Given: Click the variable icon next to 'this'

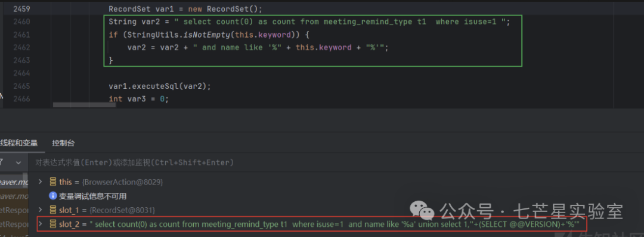Looking at the screenshot, I should [52, 181].
